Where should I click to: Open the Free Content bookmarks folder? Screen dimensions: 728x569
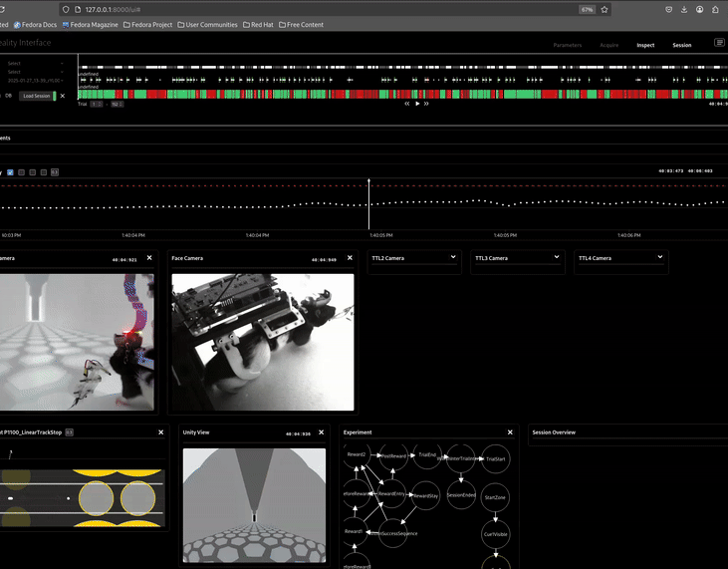[301, 25]
